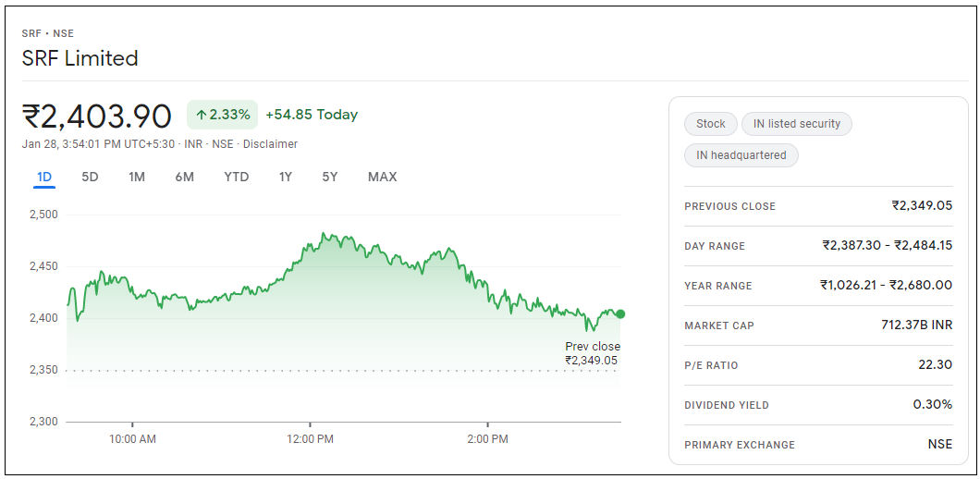Click the DAY RANGE label

tap(715, 246)
